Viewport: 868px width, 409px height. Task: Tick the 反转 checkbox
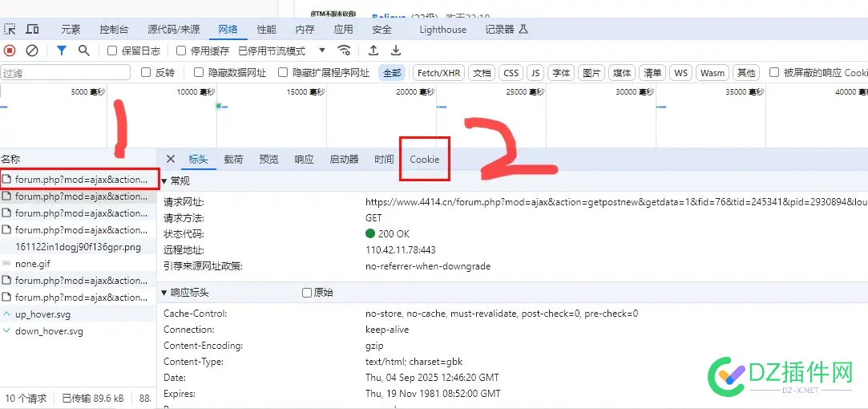[146, 72]
